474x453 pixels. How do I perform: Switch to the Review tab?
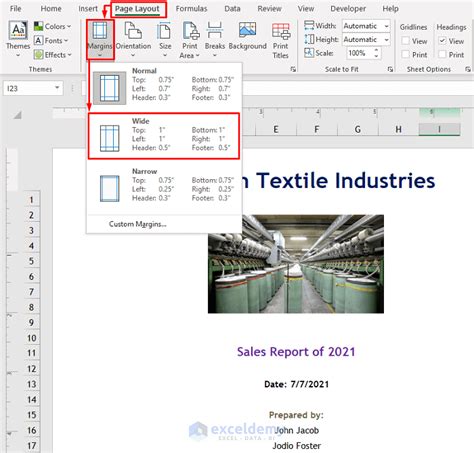[269, 9]
